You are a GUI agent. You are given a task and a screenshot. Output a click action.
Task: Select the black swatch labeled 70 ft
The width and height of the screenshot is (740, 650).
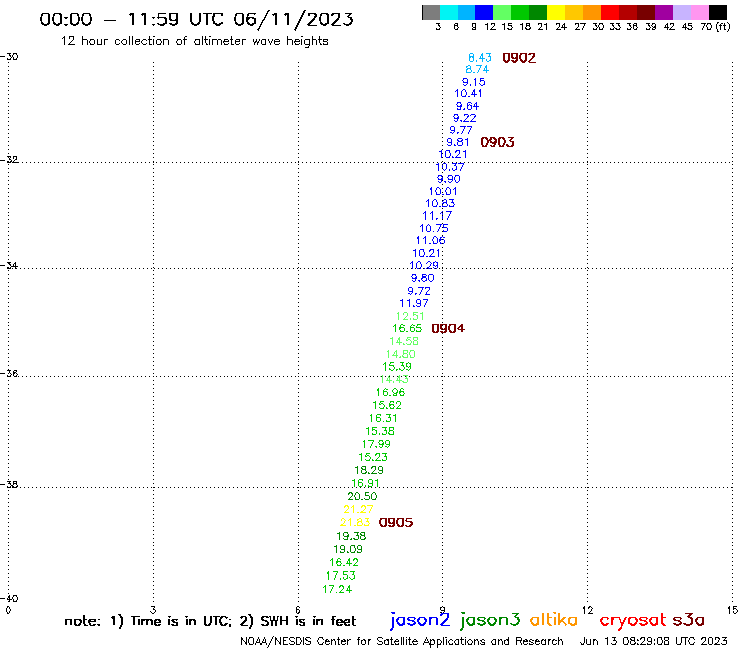pos(718,12)
